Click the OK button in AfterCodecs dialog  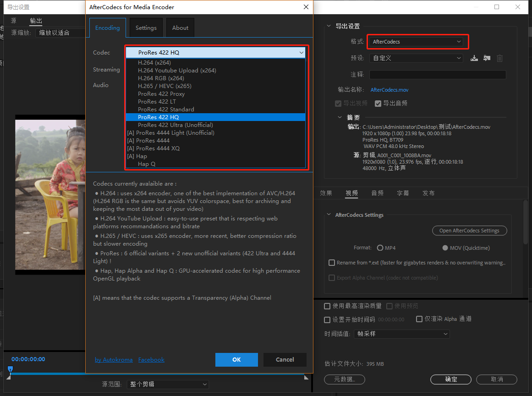click(236, 359)
